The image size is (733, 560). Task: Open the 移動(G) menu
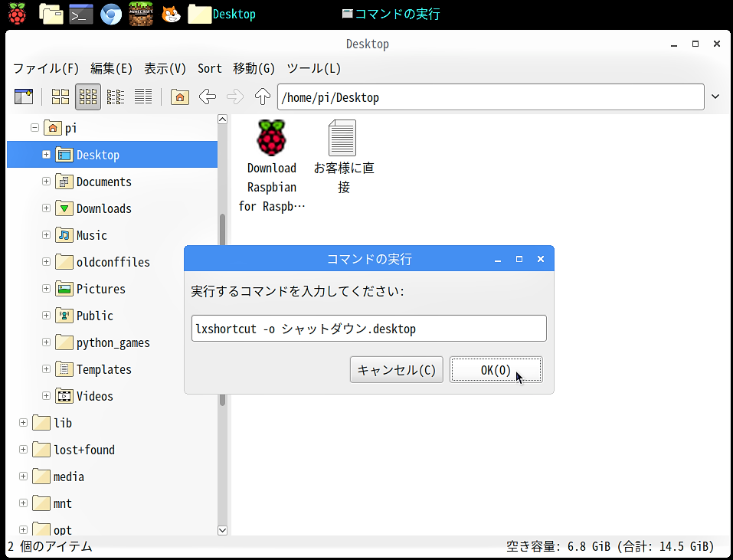254,68
